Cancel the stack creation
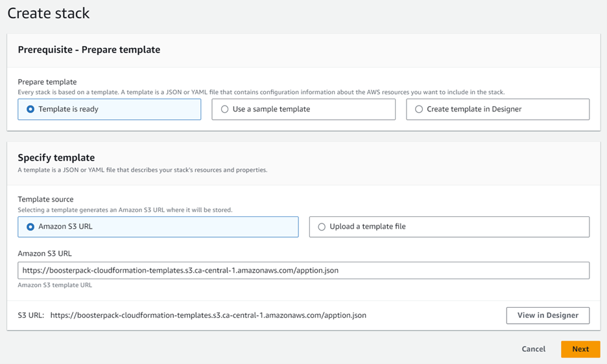Screen dimensions: 607x364 click(533, 349)
